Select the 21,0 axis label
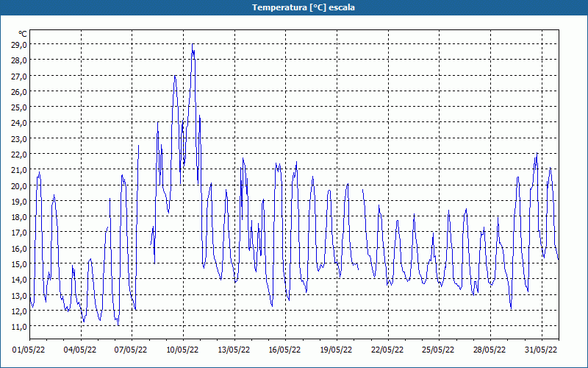Image resolution: width=588 pixels, height=368 pixels. (x=19, y=170)
